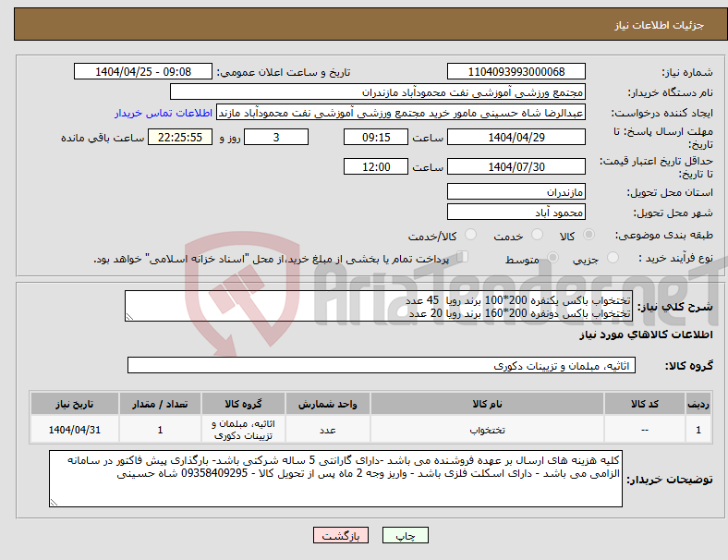This screenshot has height=560, width=728.
Task: Select the جزیی purchase type radio
Action: click(613, 258)
